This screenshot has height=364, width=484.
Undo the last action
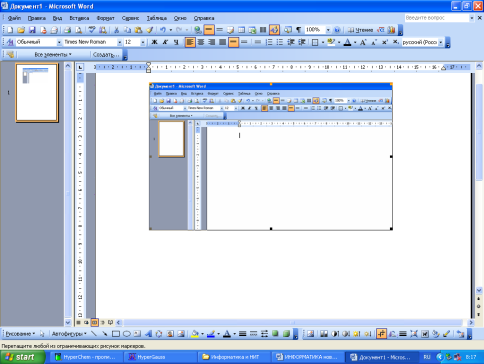[x=163, y=30]
